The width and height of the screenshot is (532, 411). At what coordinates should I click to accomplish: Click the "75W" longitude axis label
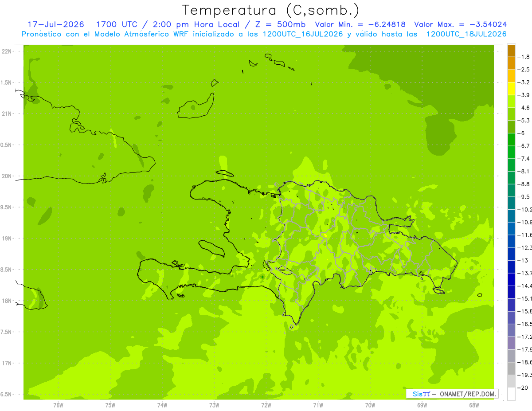(x=110, y=404)
